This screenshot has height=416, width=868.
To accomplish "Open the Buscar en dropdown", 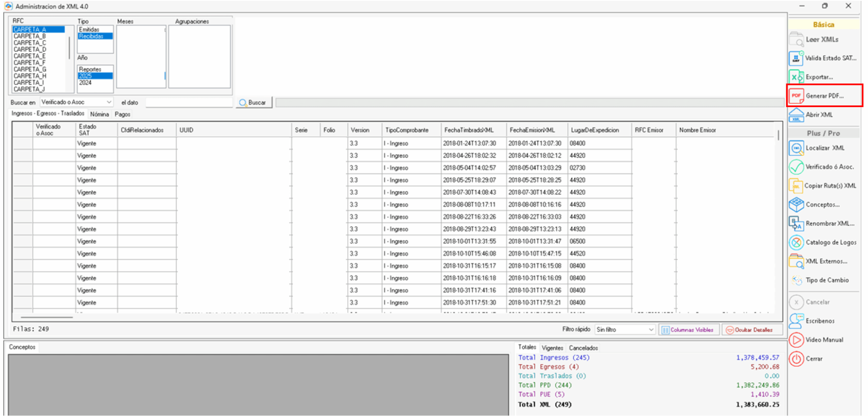I will (76, 102).
